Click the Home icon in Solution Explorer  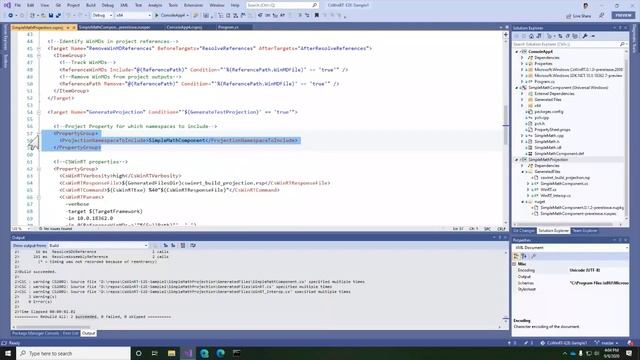point(531,36)
